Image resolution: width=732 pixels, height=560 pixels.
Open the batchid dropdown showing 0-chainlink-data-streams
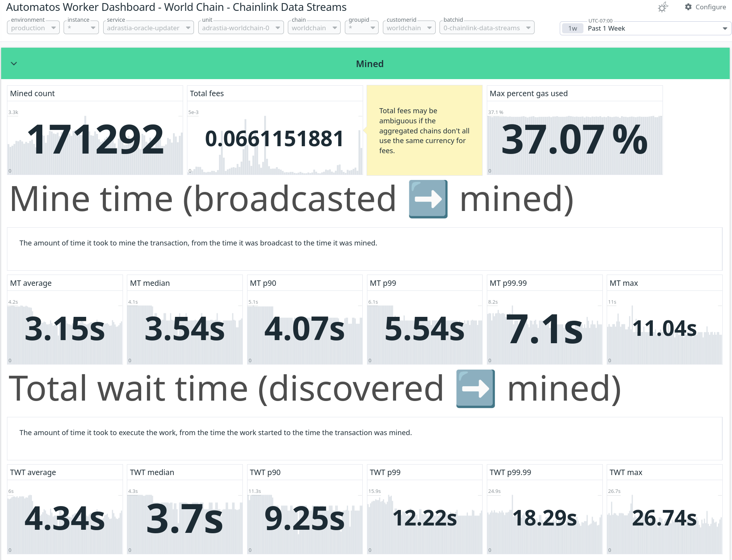(486, 28)
